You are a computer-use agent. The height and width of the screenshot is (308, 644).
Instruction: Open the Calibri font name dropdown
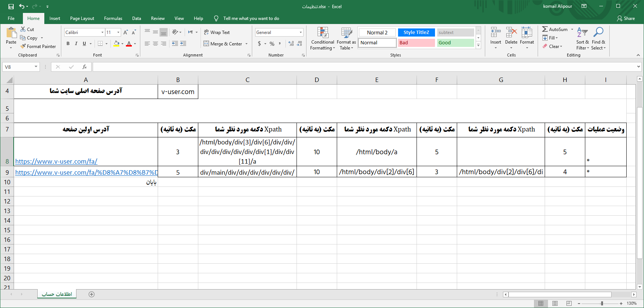tap(102, 32)
